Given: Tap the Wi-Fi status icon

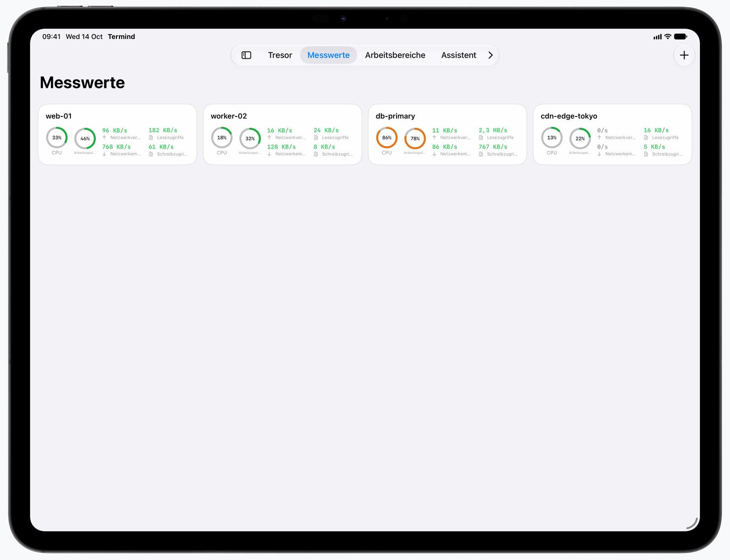Looking at the screenshot, I should (668, 37).
